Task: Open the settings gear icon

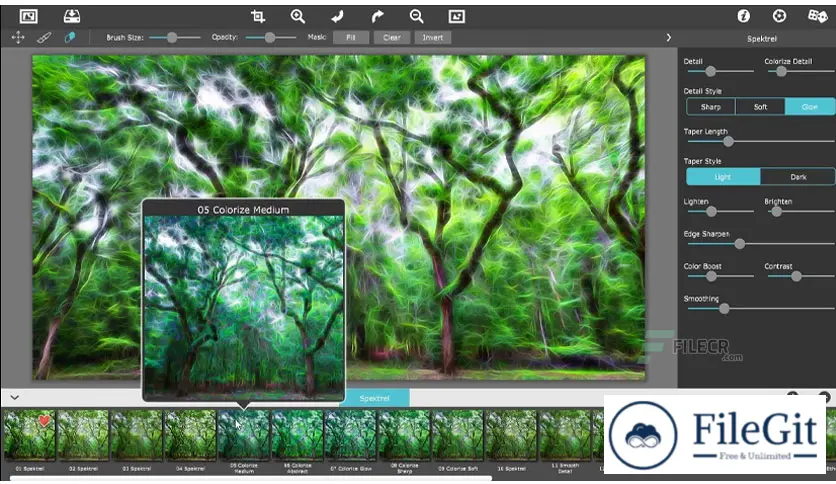Action: point(779,16)
